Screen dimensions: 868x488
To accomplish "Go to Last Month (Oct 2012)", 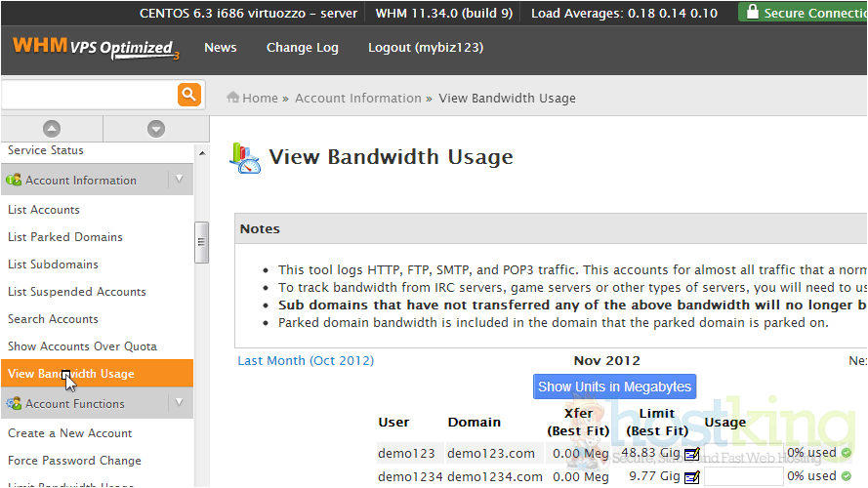I will click(x=306, y=360).
